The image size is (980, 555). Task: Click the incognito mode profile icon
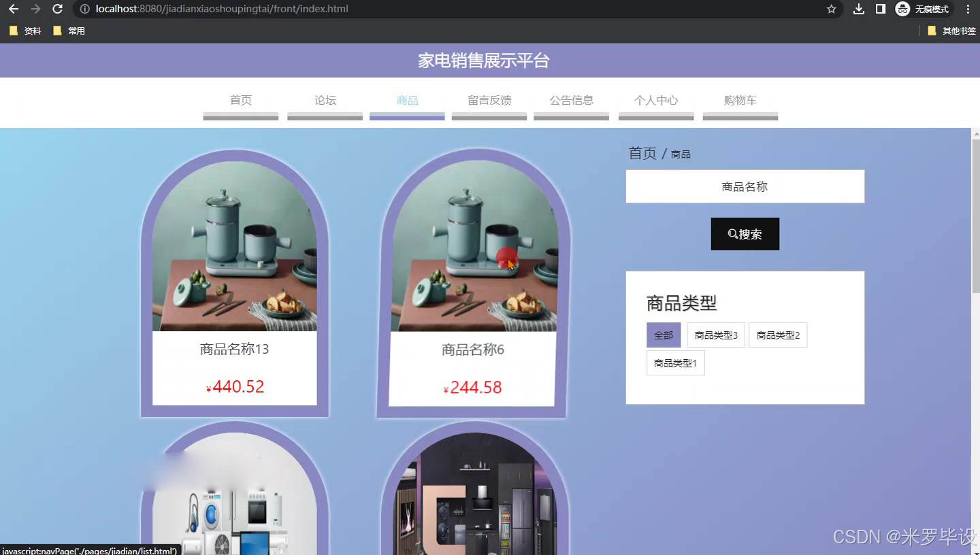[x=902, y=9]
